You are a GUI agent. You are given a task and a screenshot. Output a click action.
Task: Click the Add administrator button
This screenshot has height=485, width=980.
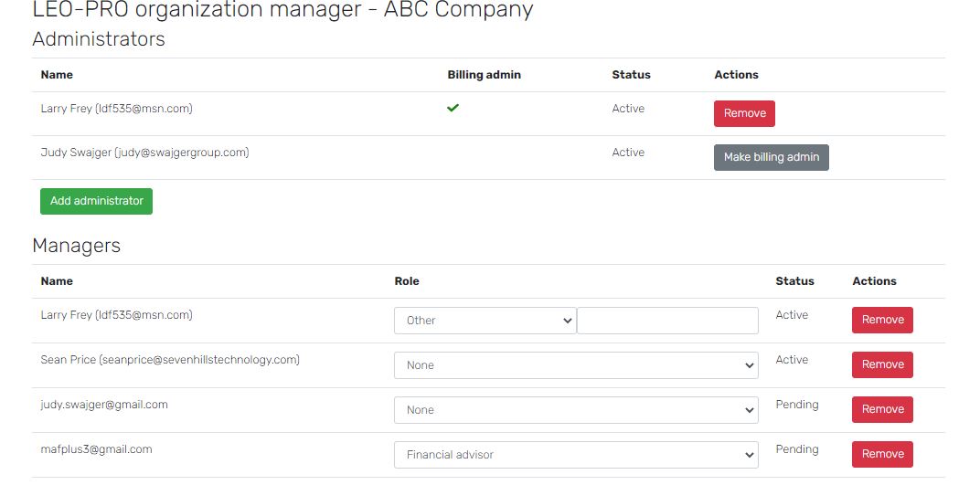point(96,201)
